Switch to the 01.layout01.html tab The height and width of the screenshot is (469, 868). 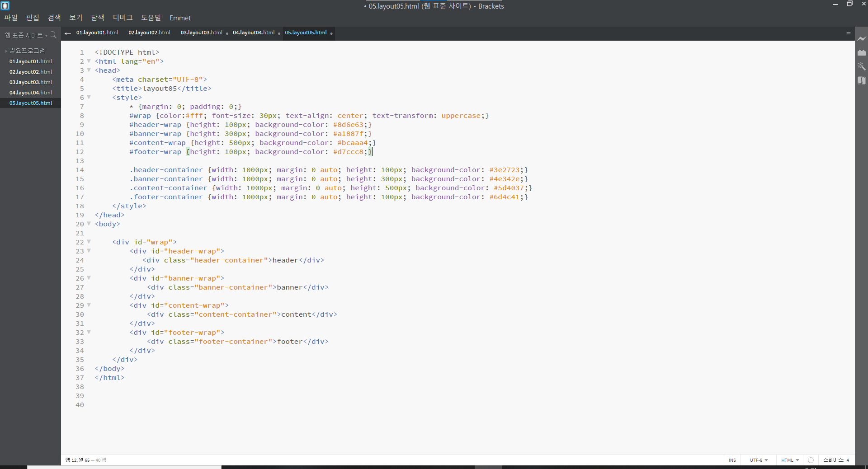point(97,33)
